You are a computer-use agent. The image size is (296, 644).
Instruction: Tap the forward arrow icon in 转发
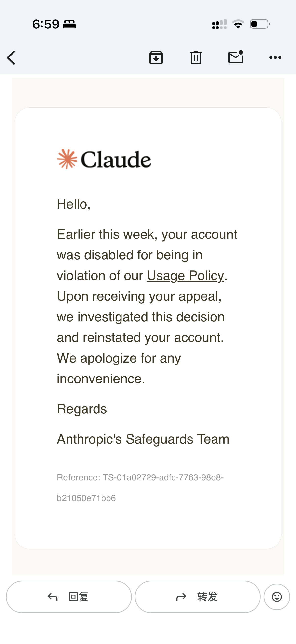click(181, 597)
